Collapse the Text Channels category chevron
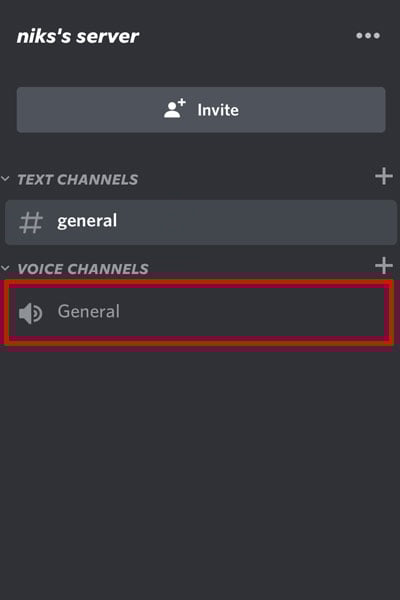The height and width of the screenshot is (600, 400). coord(5,178)
